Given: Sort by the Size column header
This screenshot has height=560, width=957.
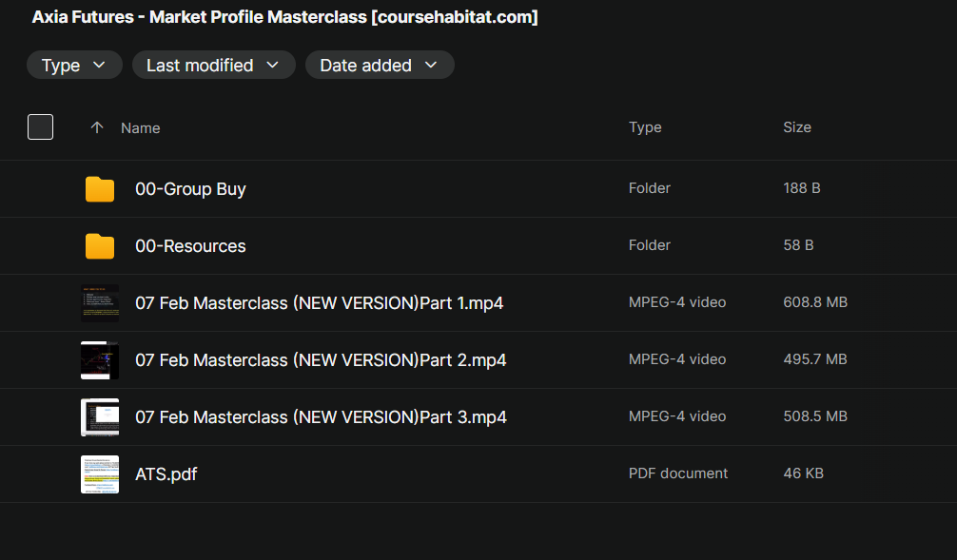Looking at the screenshot, I should 797,127.
